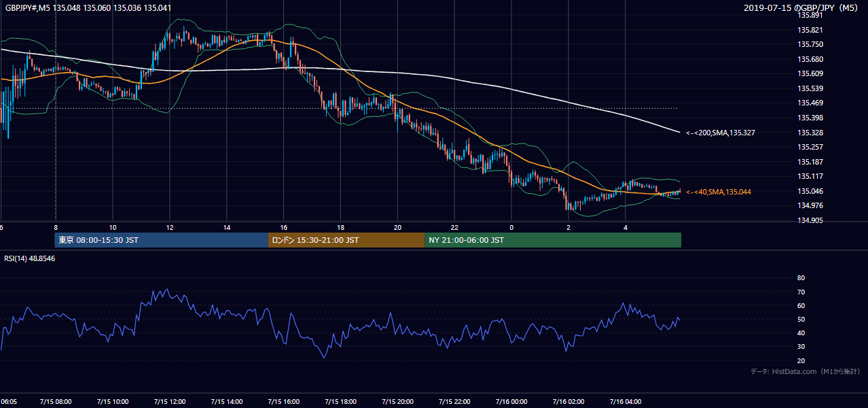Click hour tick 20 under price chart
868x408 pixels.
tap(398, 227)
